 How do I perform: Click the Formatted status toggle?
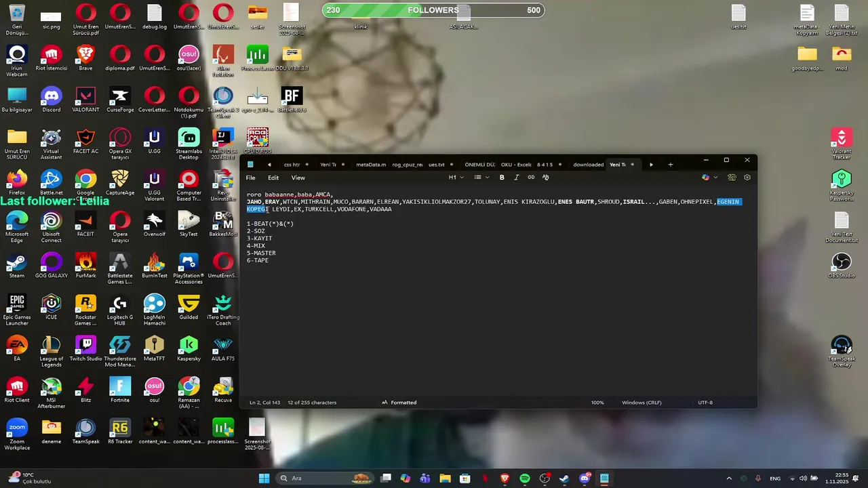(x=399, y=403)
